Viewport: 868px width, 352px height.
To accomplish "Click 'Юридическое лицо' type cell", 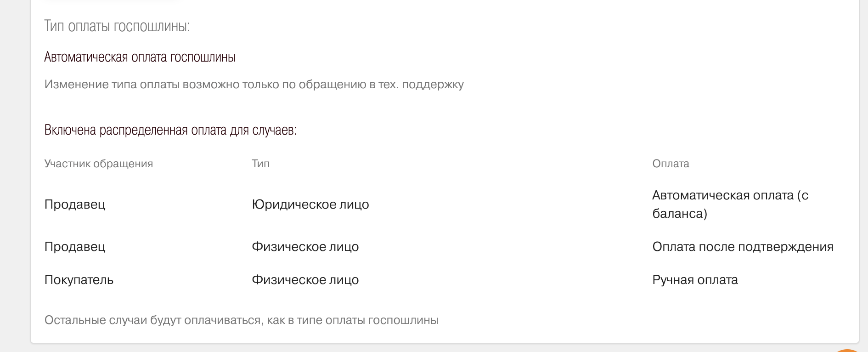I will (310, 204).
